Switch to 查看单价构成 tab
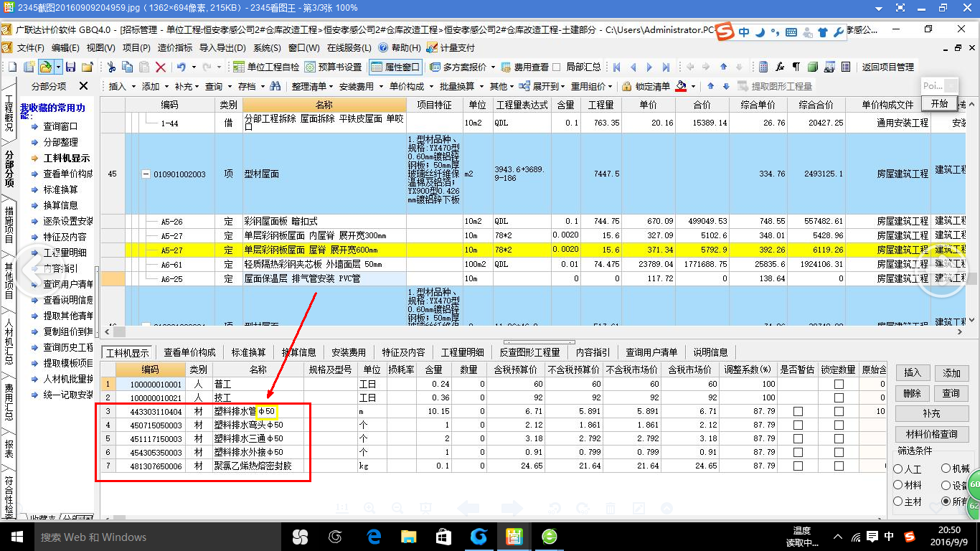The width and height of the screenshot is (980, 551). [189, 352]
